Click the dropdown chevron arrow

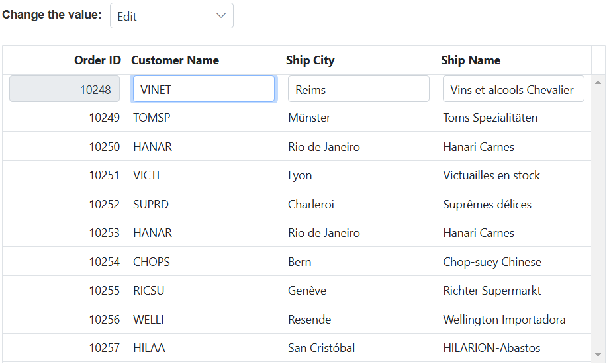221,16
